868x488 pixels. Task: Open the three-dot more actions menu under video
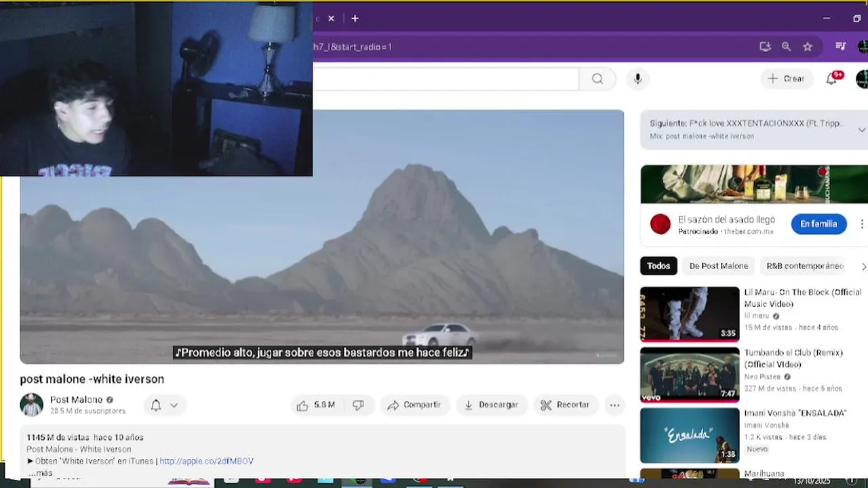[x=614, y=405]
